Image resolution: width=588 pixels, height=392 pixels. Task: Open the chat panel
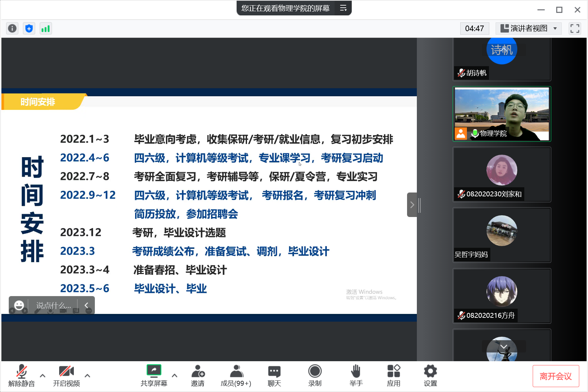point(274,376)
